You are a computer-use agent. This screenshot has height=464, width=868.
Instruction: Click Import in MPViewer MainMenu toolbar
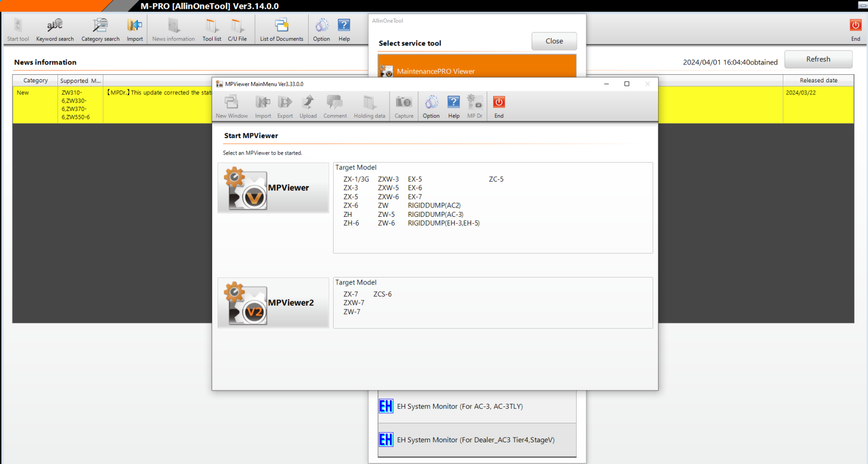click(x=263, y=106)
